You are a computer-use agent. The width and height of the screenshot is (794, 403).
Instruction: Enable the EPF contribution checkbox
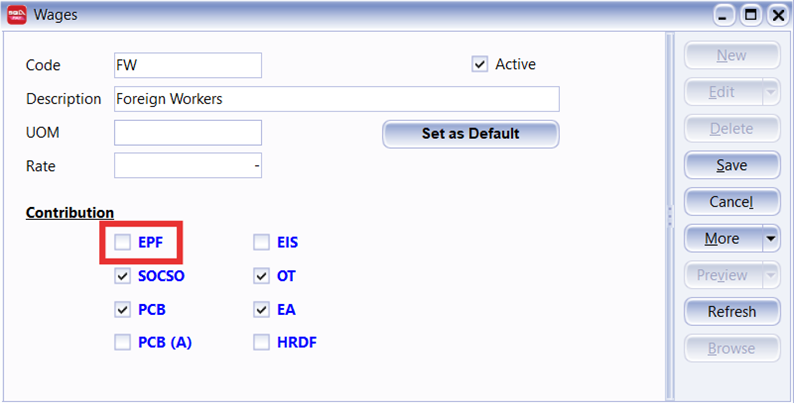tap(122, 242)
